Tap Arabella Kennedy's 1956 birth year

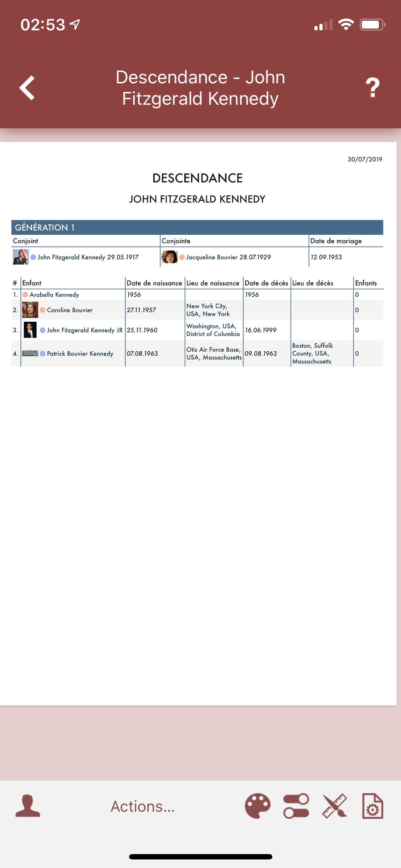pos(134,295)
